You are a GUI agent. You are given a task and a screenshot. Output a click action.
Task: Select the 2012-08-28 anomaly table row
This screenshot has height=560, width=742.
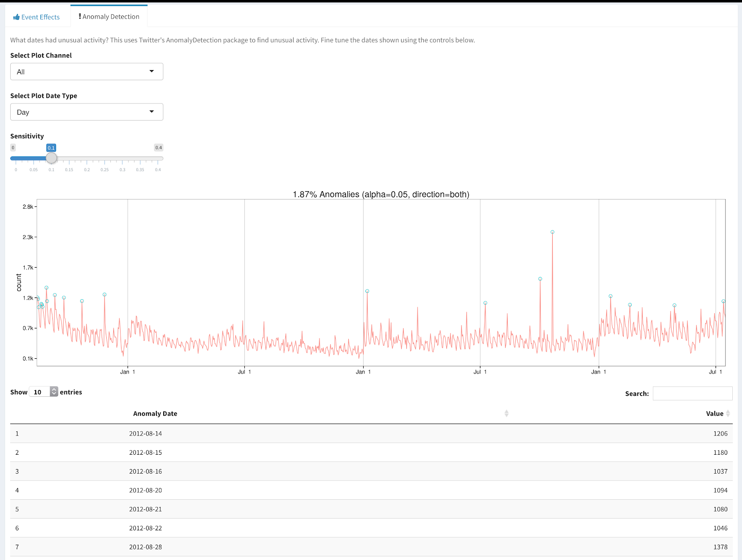pos(371,547)
